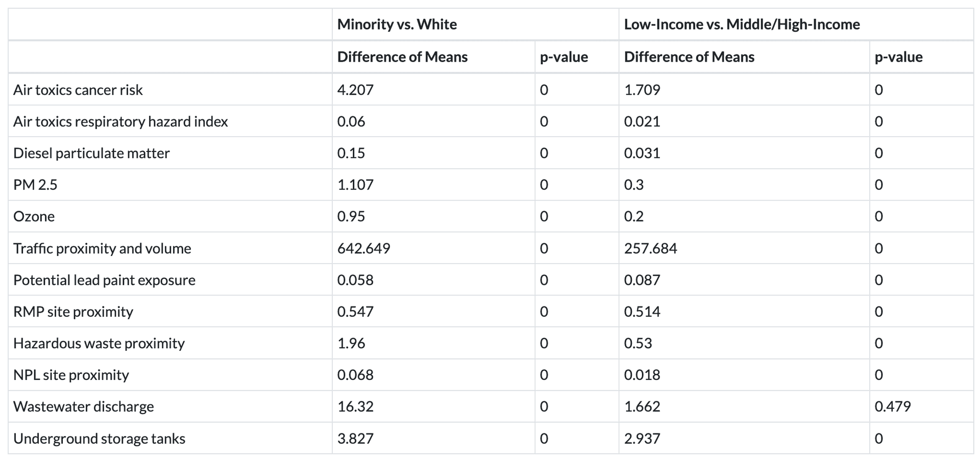
Task: Select the 0.068 NPL value
Action: pos(355,375)
